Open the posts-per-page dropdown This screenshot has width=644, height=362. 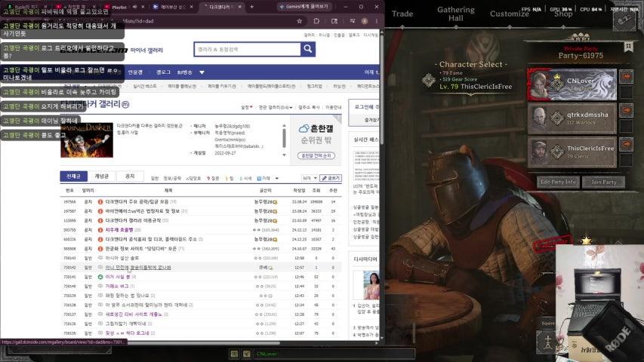click(x=310, y=178)
